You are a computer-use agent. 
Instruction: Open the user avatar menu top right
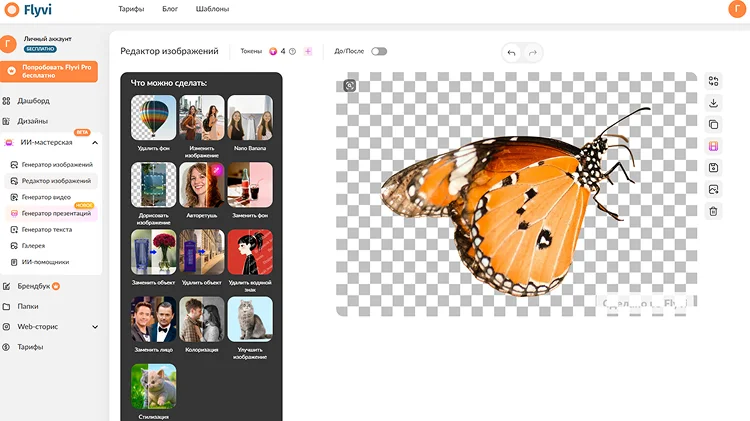[737, 9]
